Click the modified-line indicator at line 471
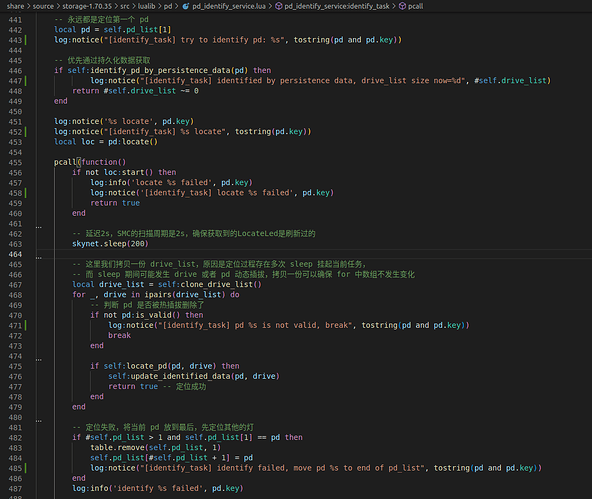The width and height of the screenshot is (592, 499). (26, 325)
